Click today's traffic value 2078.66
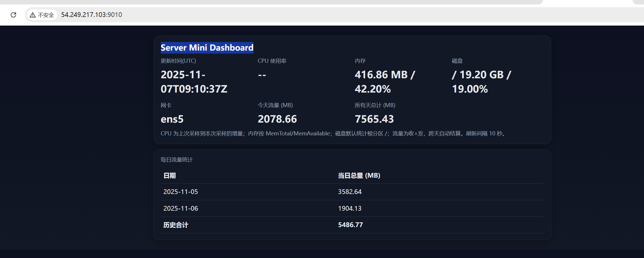 click(x=277, y=119)
